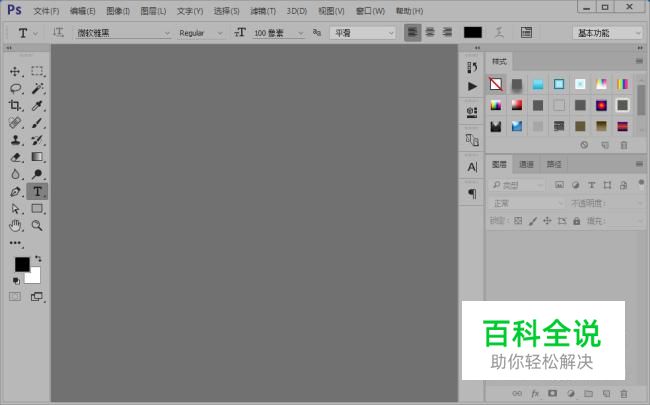Select the Healing Brush tool
The height and width of the screenshot is (405, 650).
(15, 123)
